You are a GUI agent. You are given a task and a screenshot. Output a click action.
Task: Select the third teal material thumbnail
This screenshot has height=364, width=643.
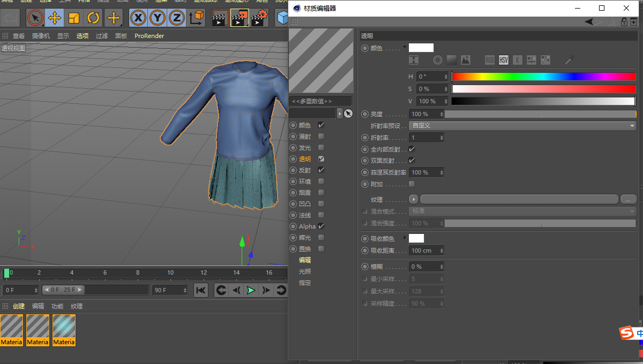[64, 330]
